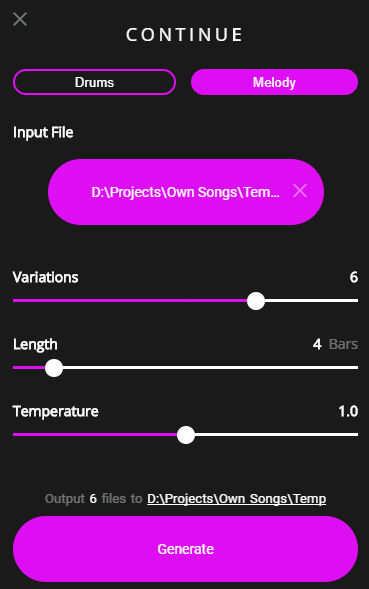
Task: Click the Bars unit label next to Length
Action: (343, 344)
